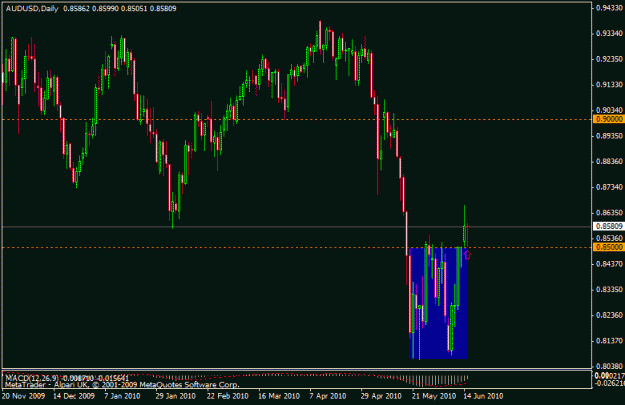Click the 0.81370 price axis value
The width and height of the screenshot is (625, 405).
click(x=609, y=341)
